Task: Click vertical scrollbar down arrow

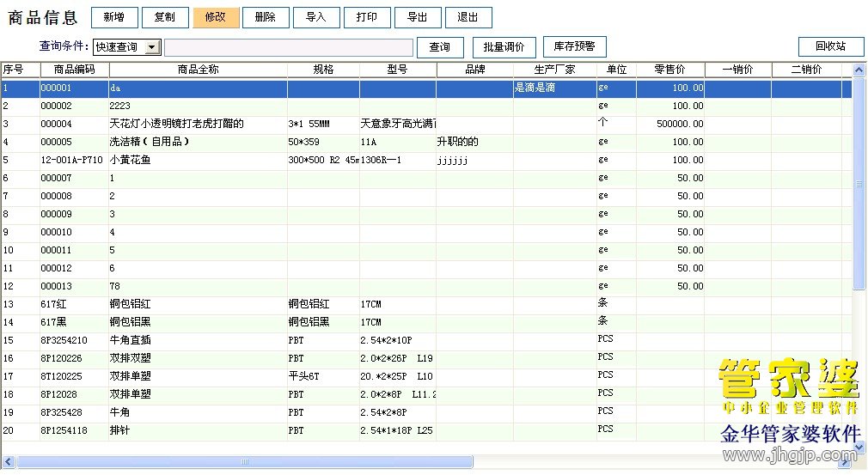Action: tap(859, 447)
